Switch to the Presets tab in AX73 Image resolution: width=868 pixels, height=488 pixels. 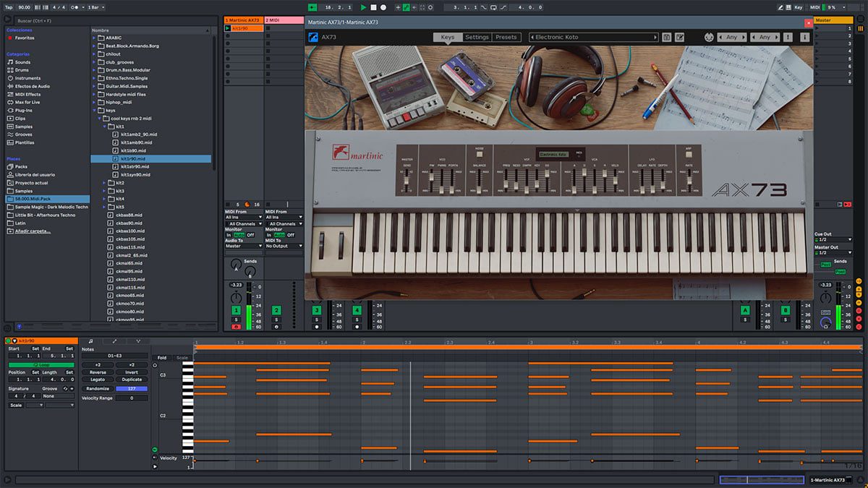coord(506,37)
